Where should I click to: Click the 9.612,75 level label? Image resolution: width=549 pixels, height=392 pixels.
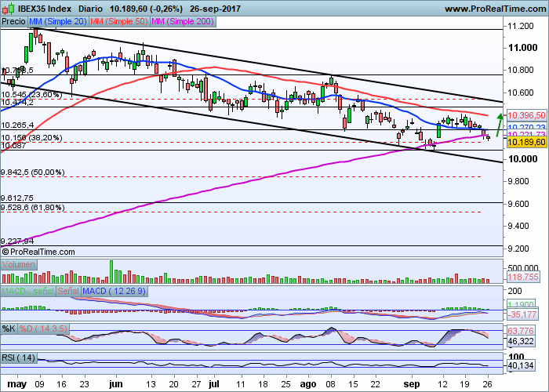coord(17,198)
